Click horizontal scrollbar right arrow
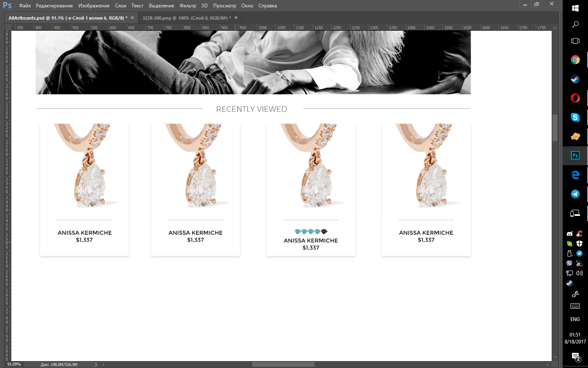This screenshot has height=368, width=588. coord(548,364)
